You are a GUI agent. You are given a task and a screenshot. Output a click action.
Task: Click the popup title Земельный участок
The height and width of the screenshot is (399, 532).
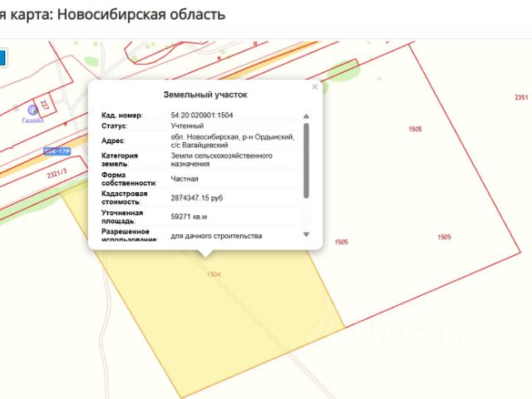tap(205, 95)
